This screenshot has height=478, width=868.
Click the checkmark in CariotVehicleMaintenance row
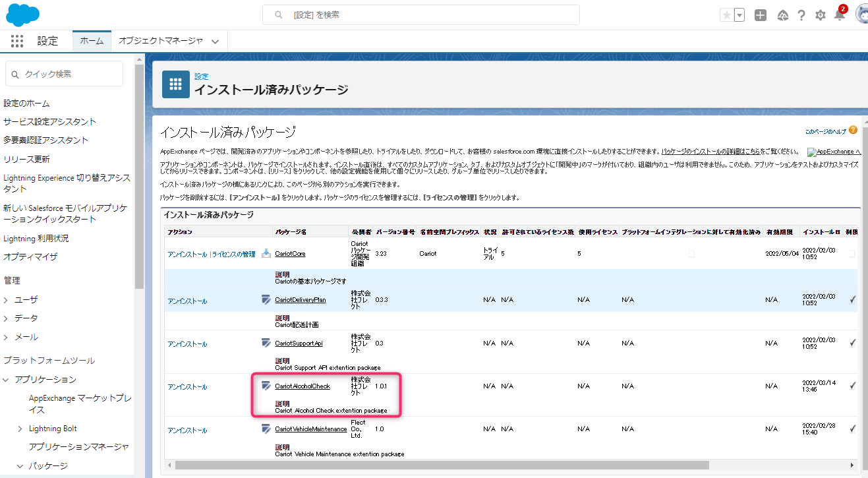tap(854, 429)
